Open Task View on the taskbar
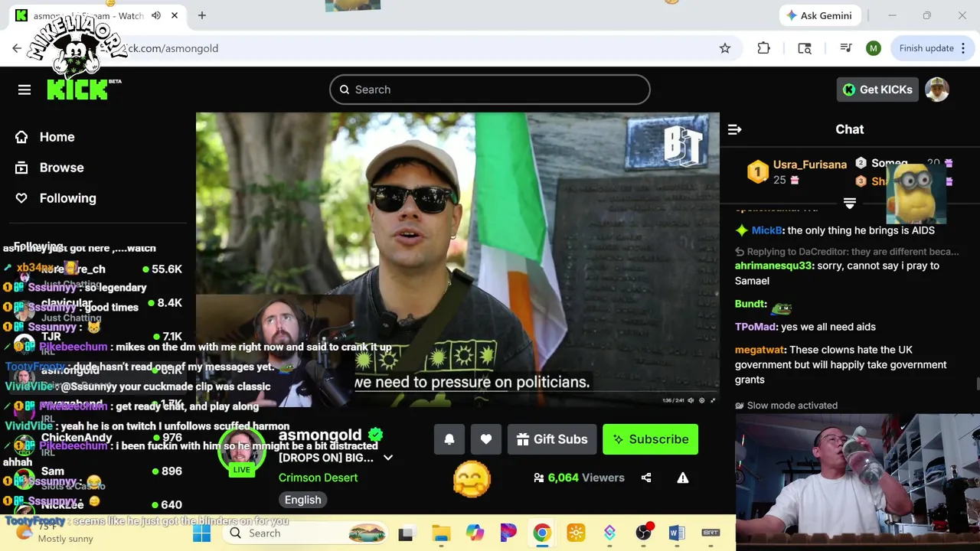This screenshot has height=551, width=980. (406, 533)
